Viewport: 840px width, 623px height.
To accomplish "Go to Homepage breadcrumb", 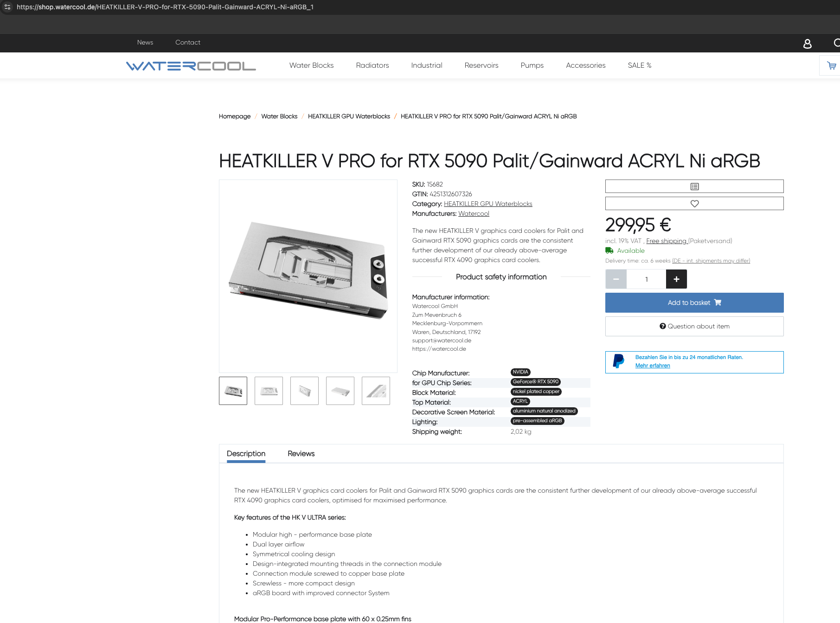I will [235, 116].
